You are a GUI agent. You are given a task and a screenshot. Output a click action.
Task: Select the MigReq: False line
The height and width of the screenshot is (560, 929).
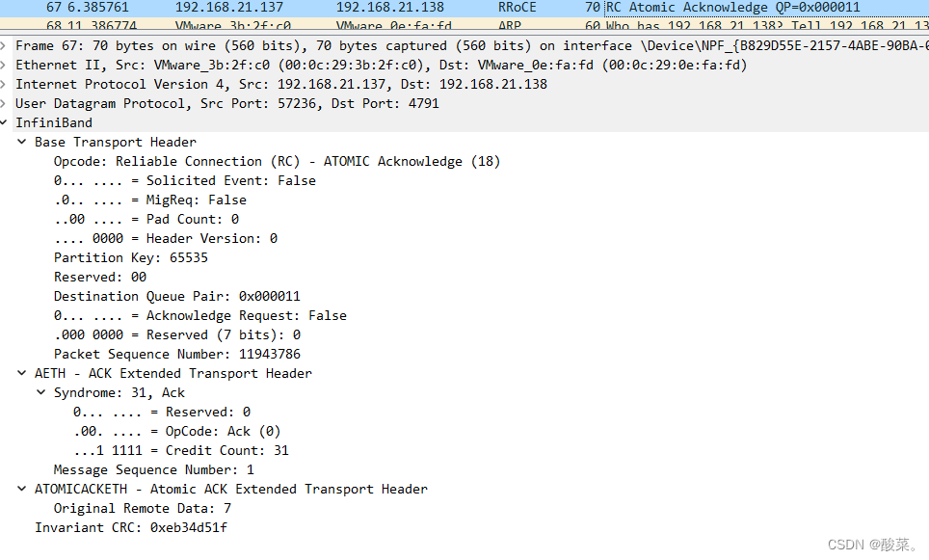tap(150, 200)
